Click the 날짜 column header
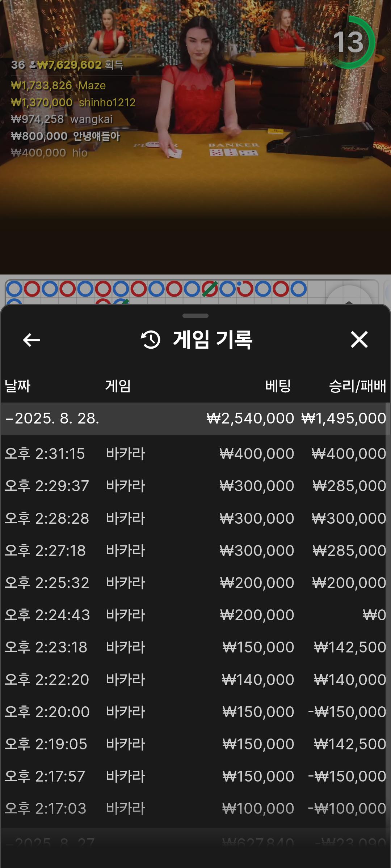The width and height of the screenshot is (391, 868). 17,386
